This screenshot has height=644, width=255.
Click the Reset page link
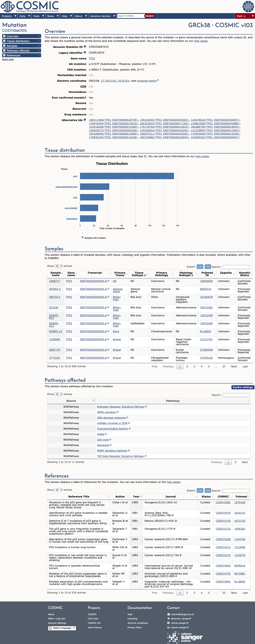click(x=8, y=59)
